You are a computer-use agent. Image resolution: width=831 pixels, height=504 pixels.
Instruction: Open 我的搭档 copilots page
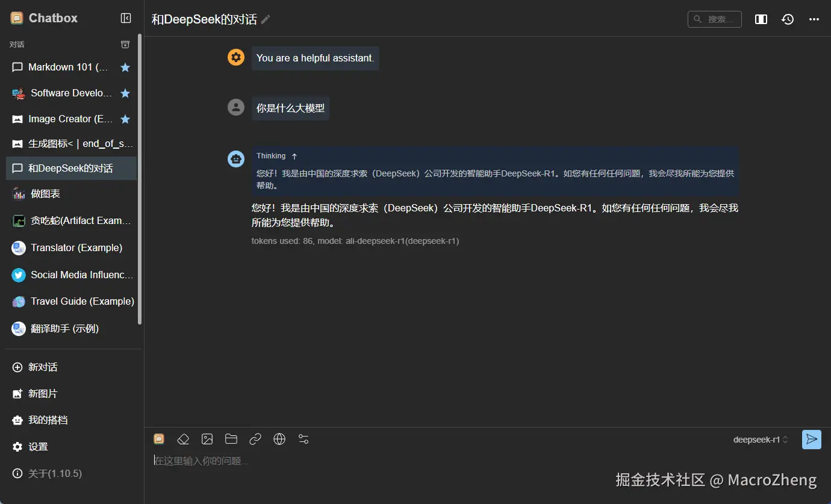click(x=72, y=420)
